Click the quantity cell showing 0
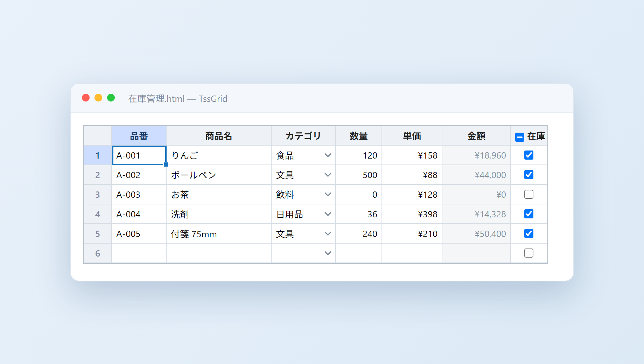 (359, 195)
